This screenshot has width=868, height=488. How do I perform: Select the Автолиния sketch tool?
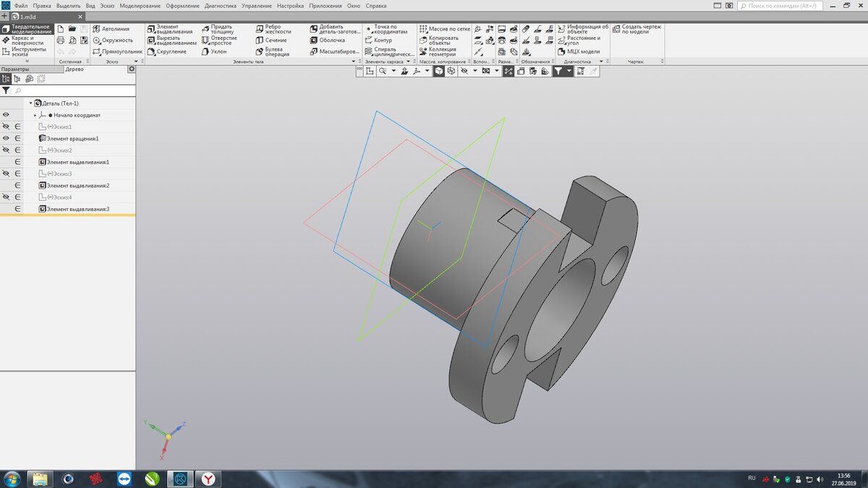[111, 29]
